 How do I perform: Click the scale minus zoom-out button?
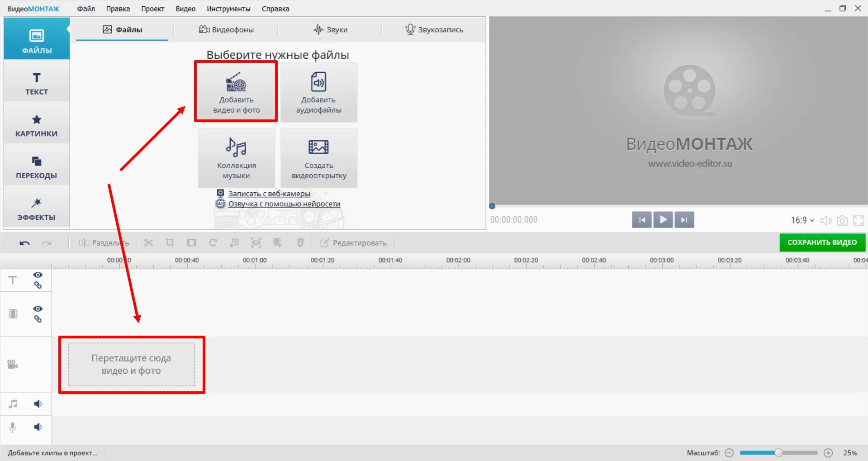tap(729, 453)
